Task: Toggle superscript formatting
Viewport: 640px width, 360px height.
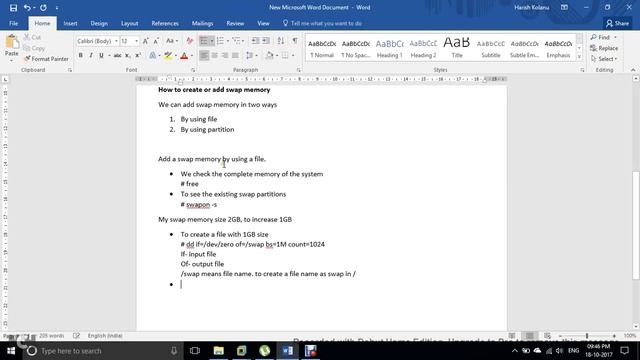Action: pyautogui.click(x=138, y=56)
